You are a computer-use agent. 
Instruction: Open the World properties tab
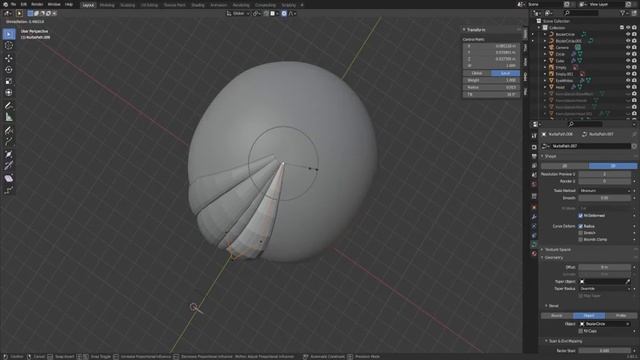pos(534,184)
